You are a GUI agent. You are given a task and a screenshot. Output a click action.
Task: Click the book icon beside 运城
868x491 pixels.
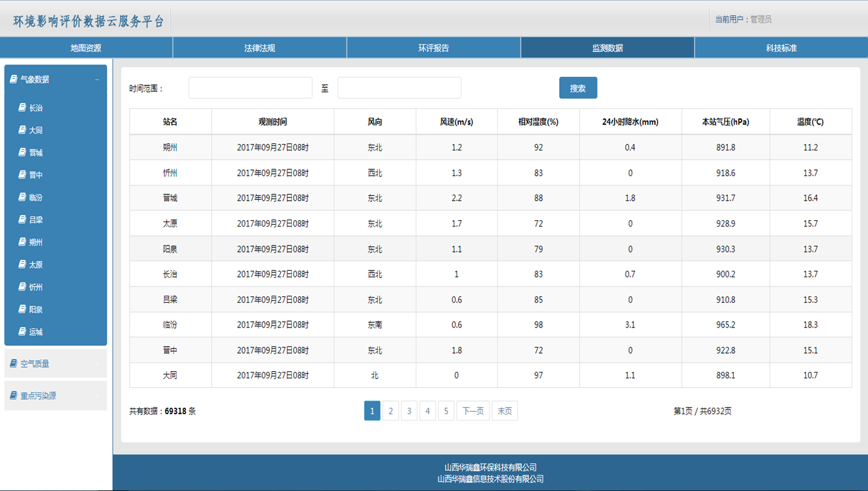click(x=22, y=331)
